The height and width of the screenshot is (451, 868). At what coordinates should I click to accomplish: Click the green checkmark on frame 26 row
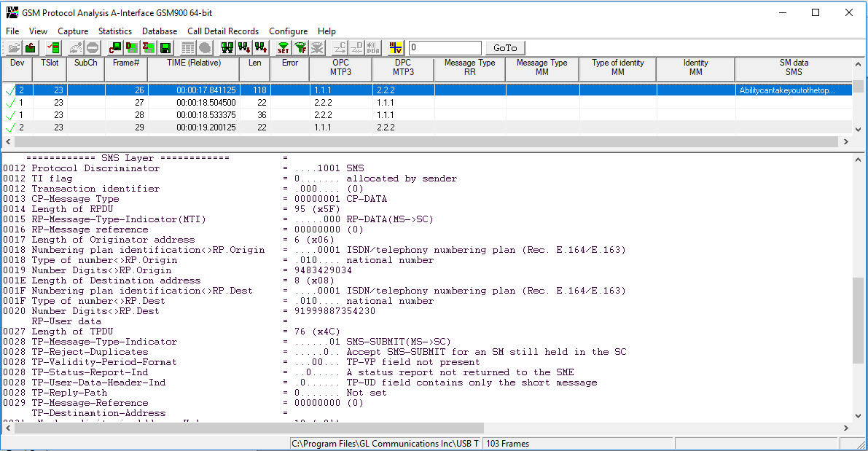click(x=10, y=90)
